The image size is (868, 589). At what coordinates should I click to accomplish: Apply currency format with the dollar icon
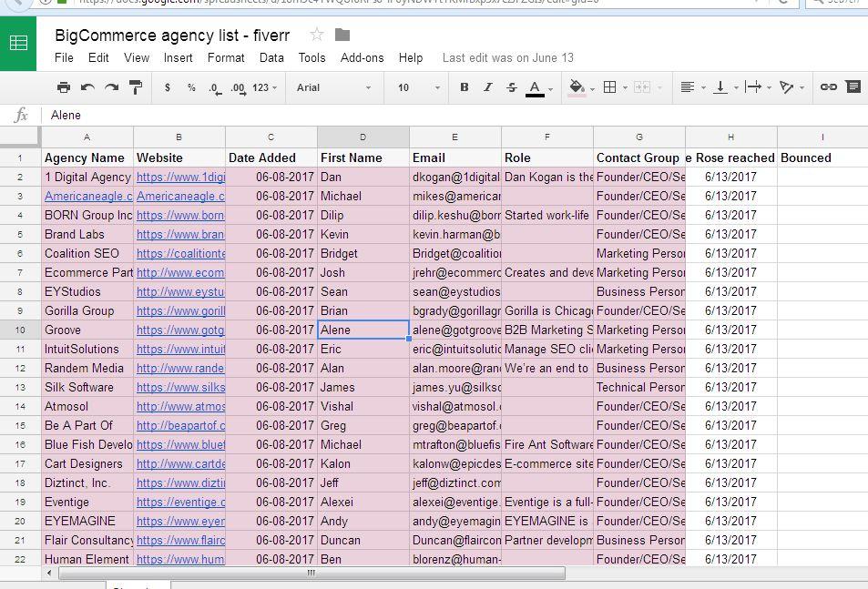coord(167,86)
